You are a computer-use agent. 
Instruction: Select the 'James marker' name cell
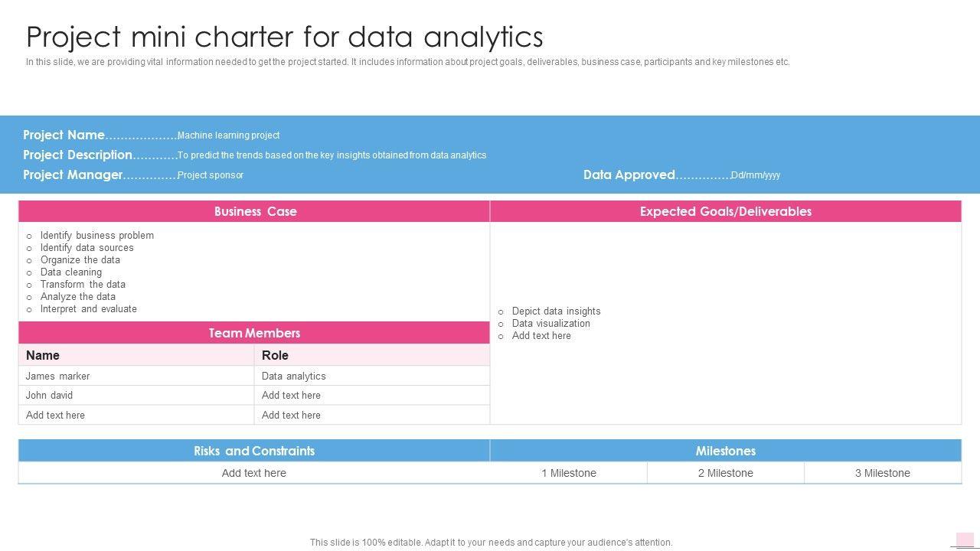tap(58, 376)
